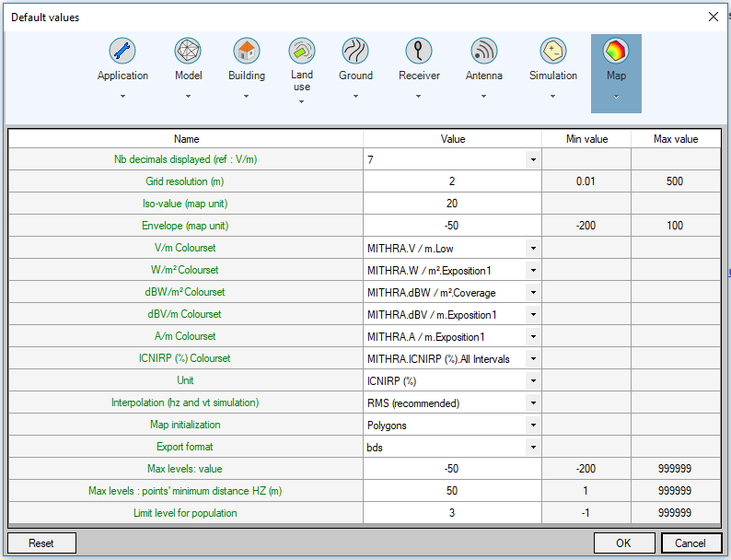Open W/m² Colourset dropdown arrow
This screenshot has width=731, height=560.
click(533, 271)
